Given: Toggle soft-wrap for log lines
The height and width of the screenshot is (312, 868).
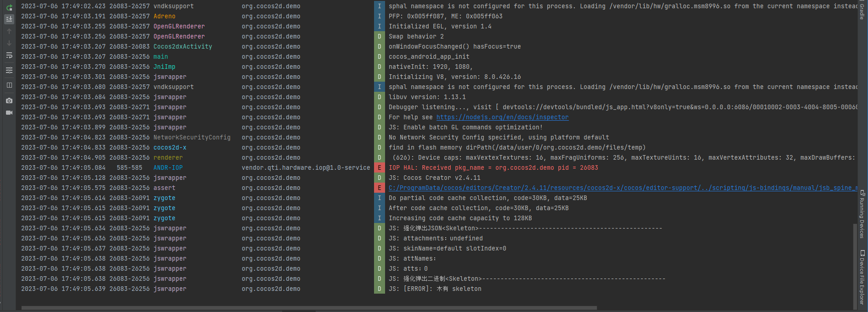Looking at the screenshot, I should pyautogui.click(x=9, y=56).
